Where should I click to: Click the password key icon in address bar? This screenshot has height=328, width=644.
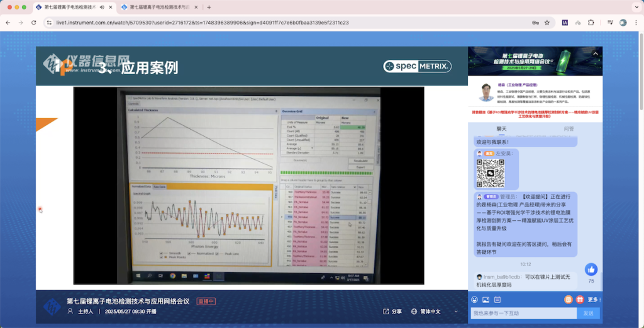[535, 23]
